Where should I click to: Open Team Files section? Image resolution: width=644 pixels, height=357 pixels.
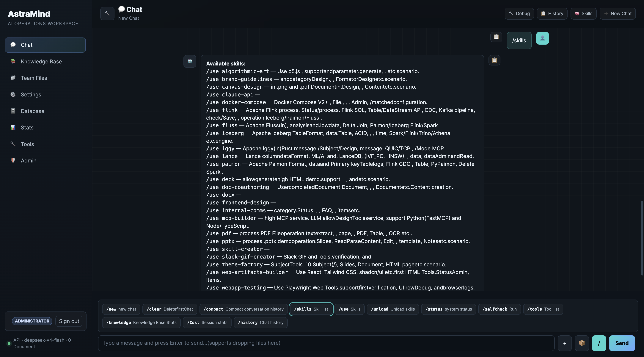45,78
